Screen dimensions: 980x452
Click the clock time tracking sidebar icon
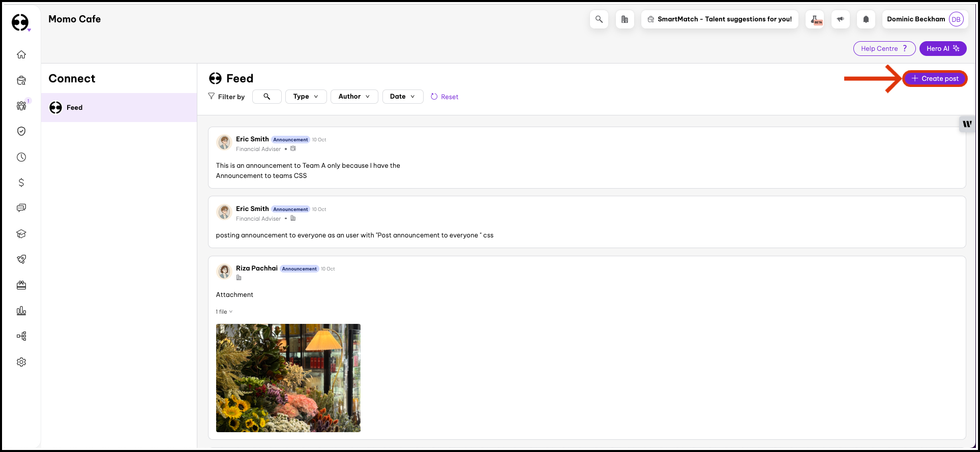coord(21,157)
